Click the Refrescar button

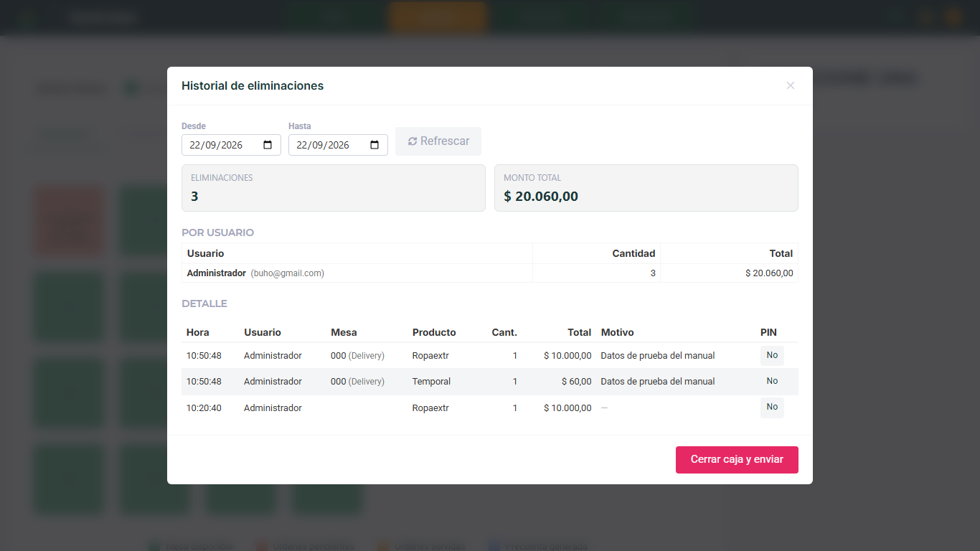coord(438,141)
